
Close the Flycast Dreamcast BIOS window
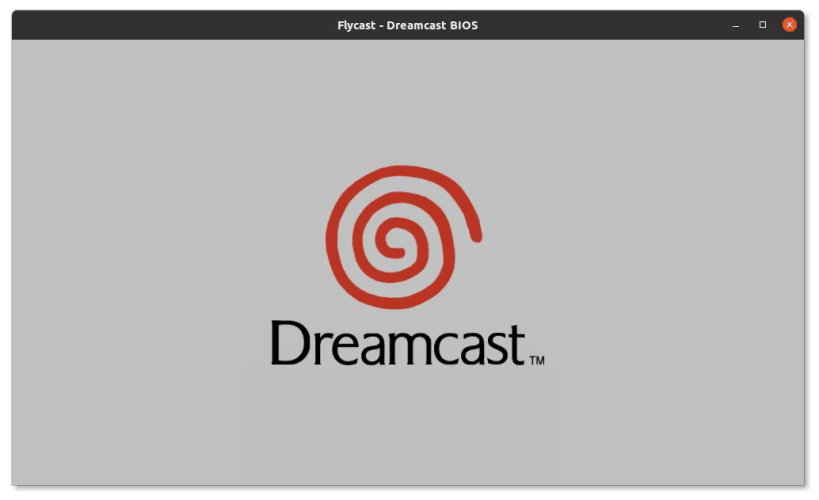click(789, 25)
